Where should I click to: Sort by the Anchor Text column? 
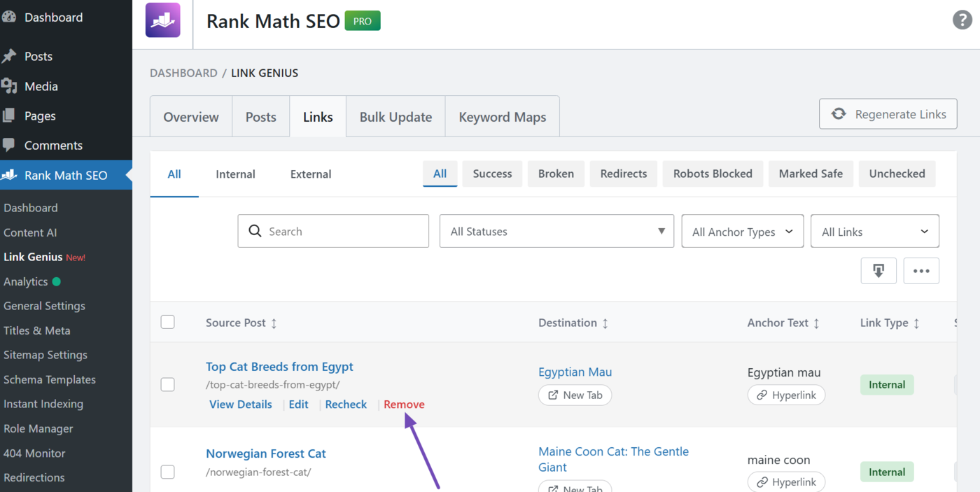(782, 322)
